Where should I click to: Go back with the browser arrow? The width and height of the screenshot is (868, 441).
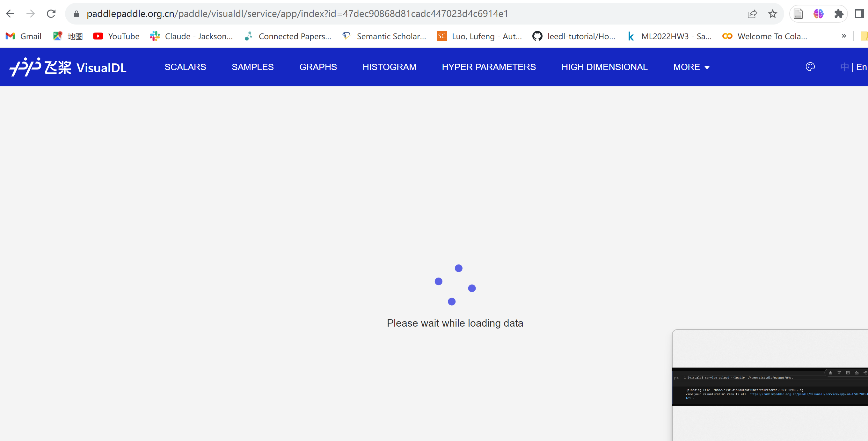coord(11,14)
